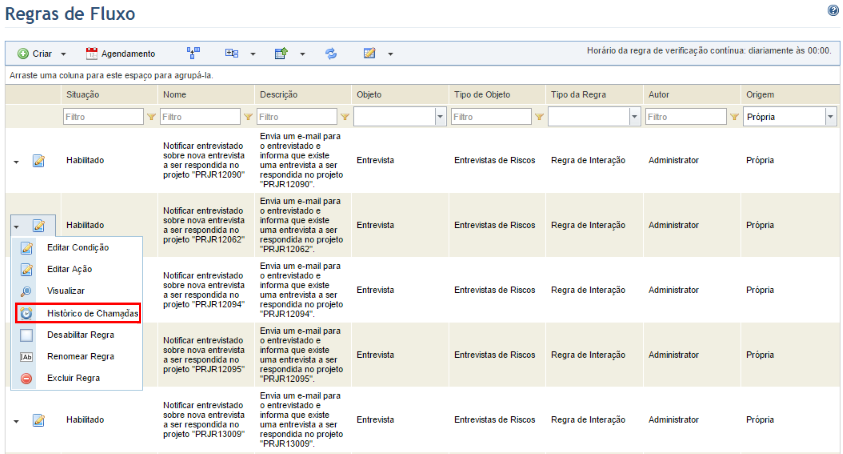The height and width of the screenshot is (454, 843).
Task: Open the dropdown arrow next to export icon
Action: point(302,54)
